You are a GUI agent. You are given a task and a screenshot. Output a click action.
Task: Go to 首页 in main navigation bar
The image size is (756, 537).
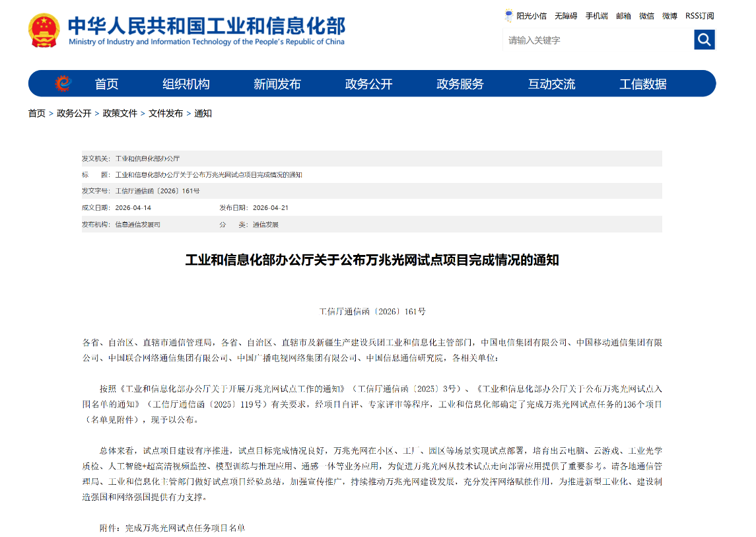[x=106, y=84]
